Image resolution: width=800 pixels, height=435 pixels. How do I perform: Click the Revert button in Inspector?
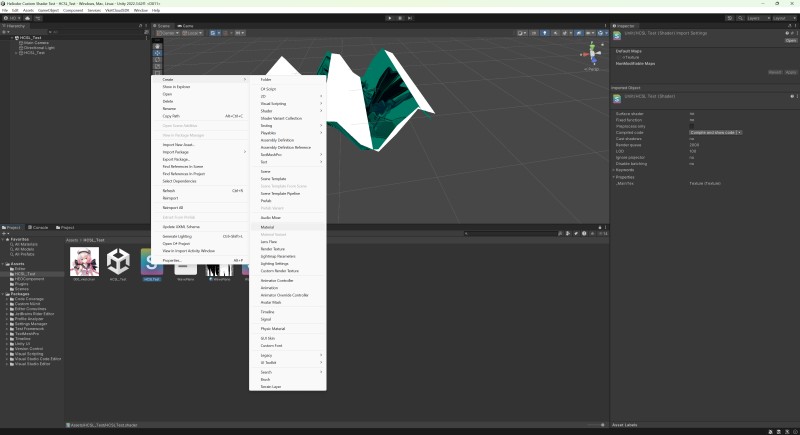pyautogui.click(x=774, y=72)
